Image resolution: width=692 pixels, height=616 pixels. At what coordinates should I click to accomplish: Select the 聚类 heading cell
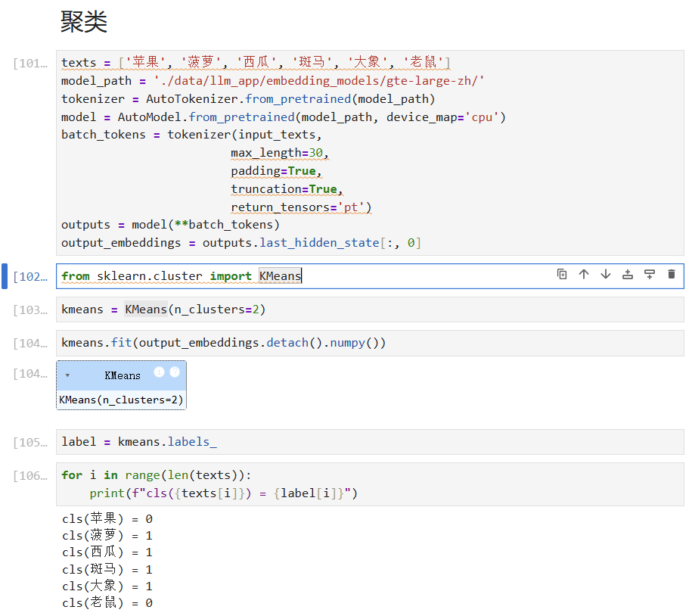point(84,22)
